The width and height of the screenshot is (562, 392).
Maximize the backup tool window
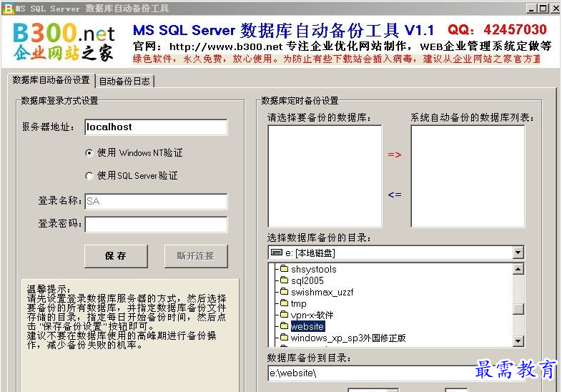tap(543, 9)
